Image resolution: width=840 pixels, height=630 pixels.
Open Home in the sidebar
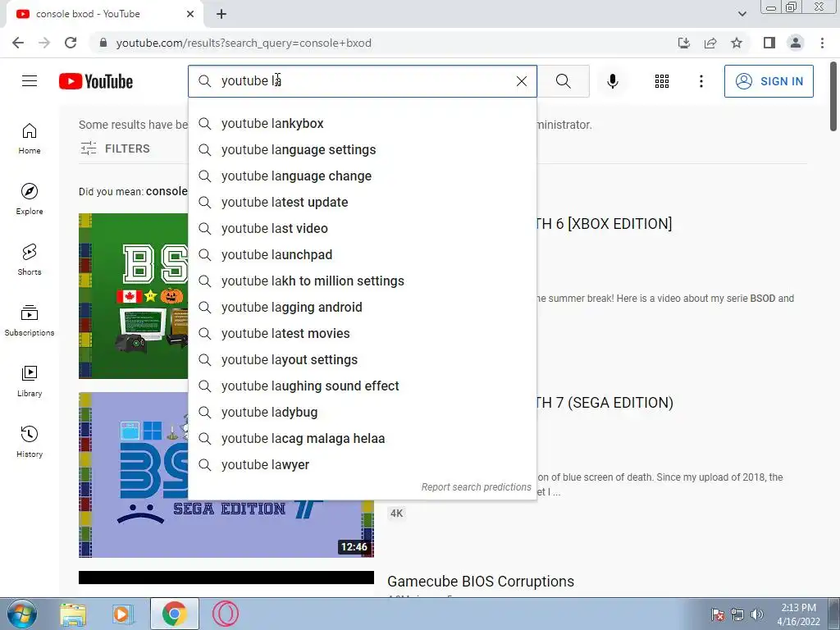tap(30, 139)
